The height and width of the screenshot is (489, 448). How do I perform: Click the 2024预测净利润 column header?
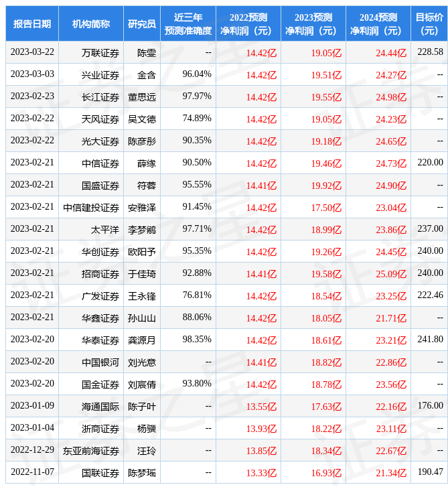coord(378,23)
